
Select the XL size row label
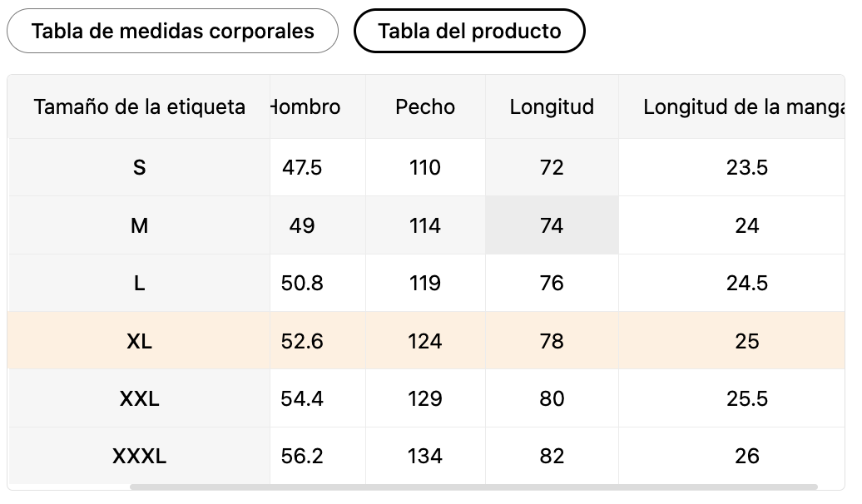coord(139,341)
